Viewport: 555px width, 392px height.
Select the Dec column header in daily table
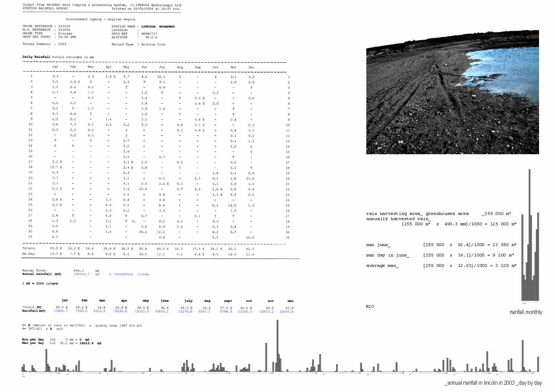(251, 67)
